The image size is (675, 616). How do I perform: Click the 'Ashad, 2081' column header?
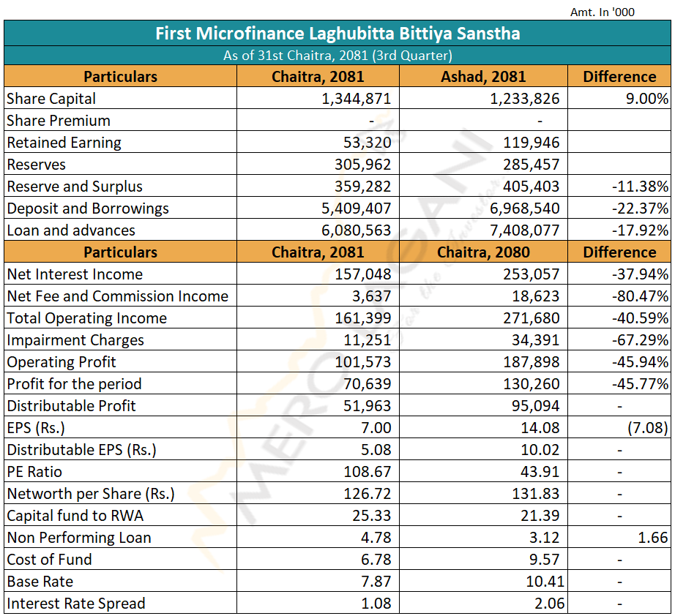pos(483,77)
